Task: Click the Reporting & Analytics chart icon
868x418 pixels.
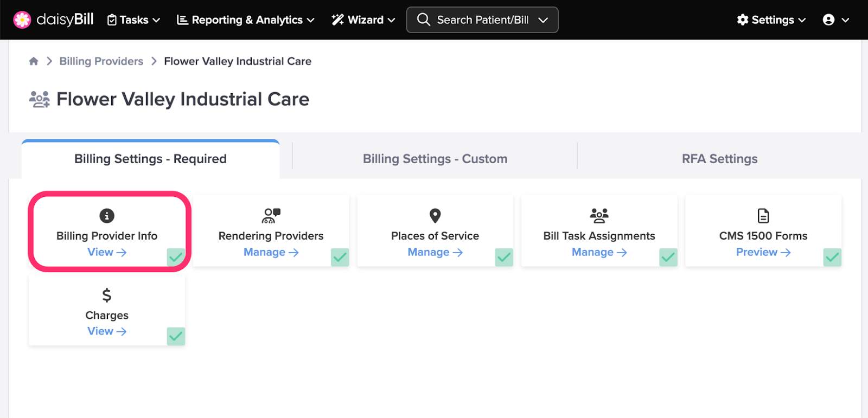Action: [x=182, y=20]
